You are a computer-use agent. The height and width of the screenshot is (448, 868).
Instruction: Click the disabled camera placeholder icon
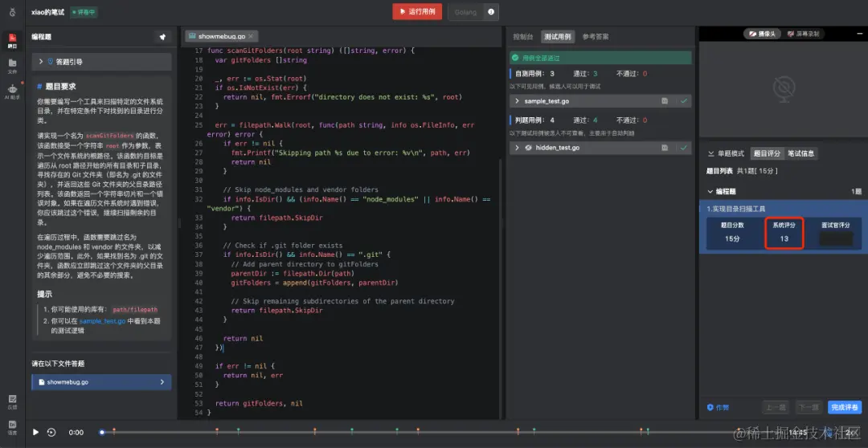click(784, 89)
